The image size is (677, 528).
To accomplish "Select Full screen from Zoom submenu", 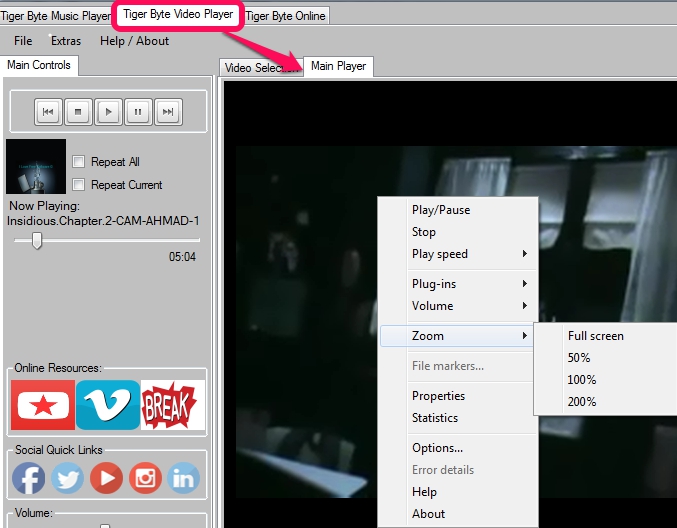I will pyautogui.click(x=595, y=336).
